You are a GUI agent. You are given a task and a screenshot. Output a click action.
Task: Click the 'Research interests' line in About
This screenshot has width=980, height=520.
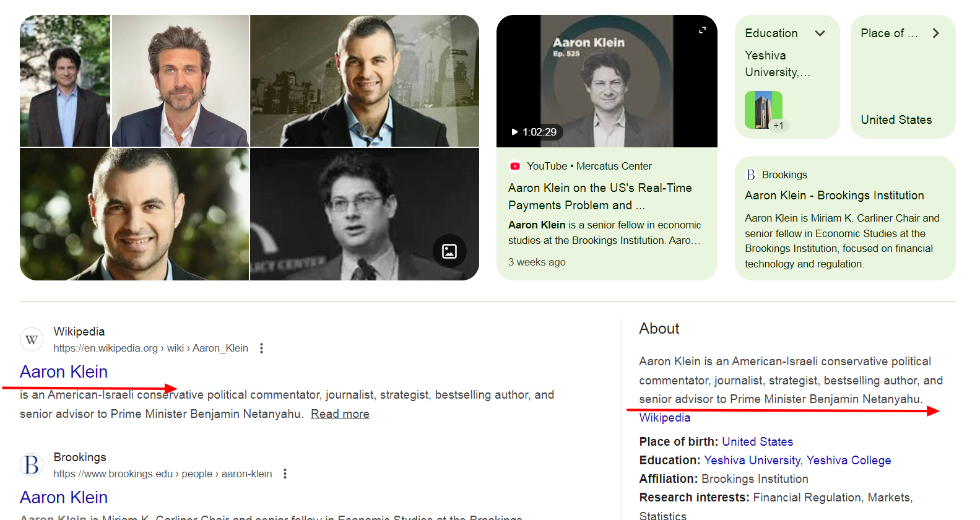[776, 506]
